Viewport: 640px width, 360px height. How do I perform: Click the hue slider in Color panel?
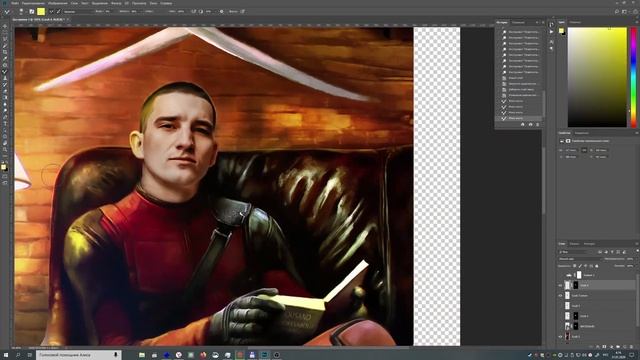[633, 77]
